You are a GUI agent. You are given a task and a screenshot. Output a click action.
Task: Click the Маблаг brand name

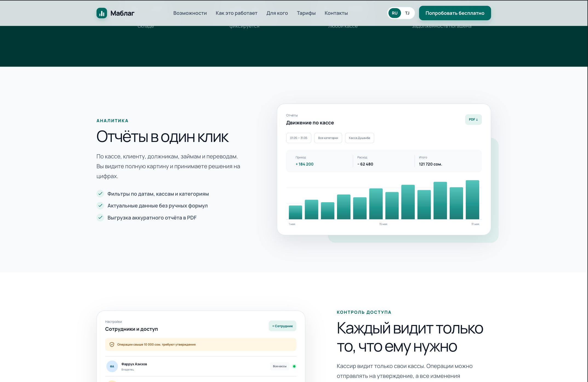pyautogui.click(x=122, y=13)
